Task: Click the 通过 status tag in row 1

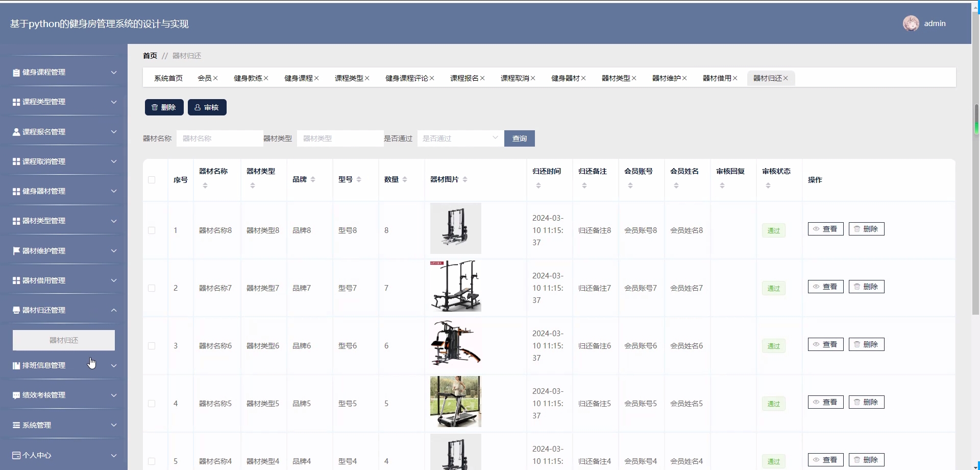Action: coord(774,230)
